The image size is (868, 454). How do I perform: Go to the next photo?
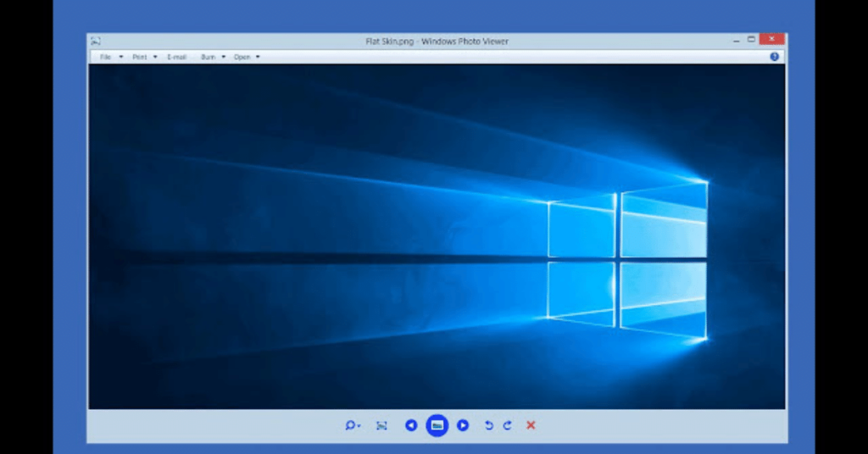coord(463,425)
